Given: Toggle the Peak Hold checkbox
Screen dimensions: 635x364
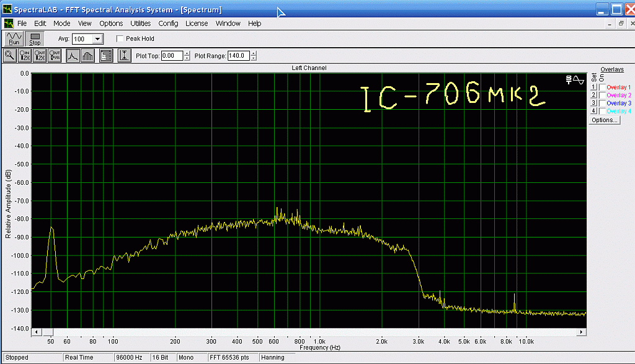Looking at the screenshot, I should pyautogui.click(x=120, y=38).
